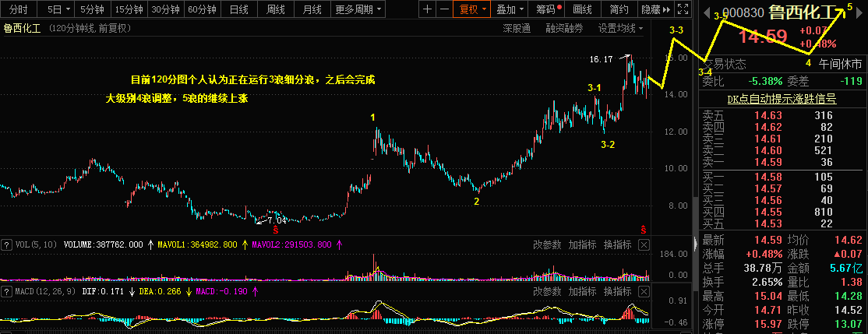The image size is (868, 334).
Task: Select 买四 bid row at 14.55
Action: (782, 212)
